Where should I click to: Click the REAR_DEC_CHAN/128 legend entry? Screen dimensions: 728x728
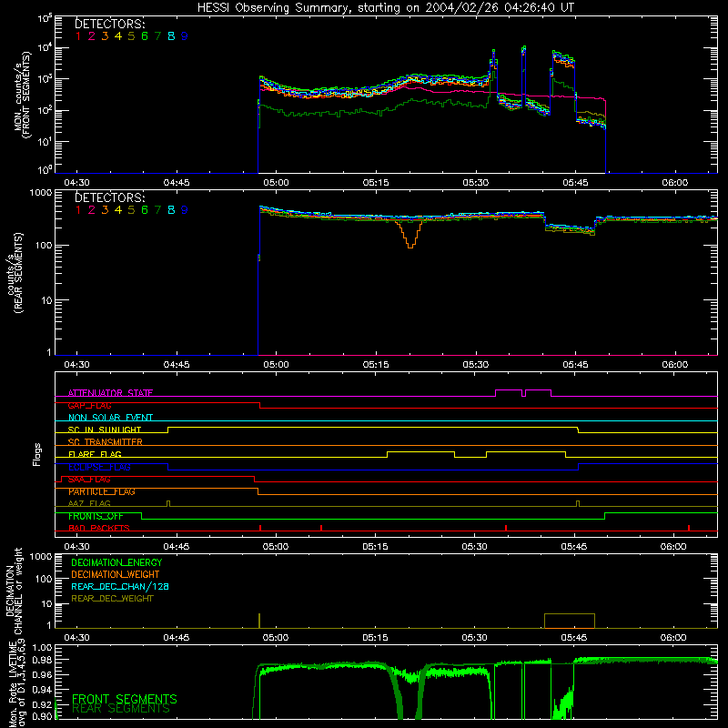point(120,586)
